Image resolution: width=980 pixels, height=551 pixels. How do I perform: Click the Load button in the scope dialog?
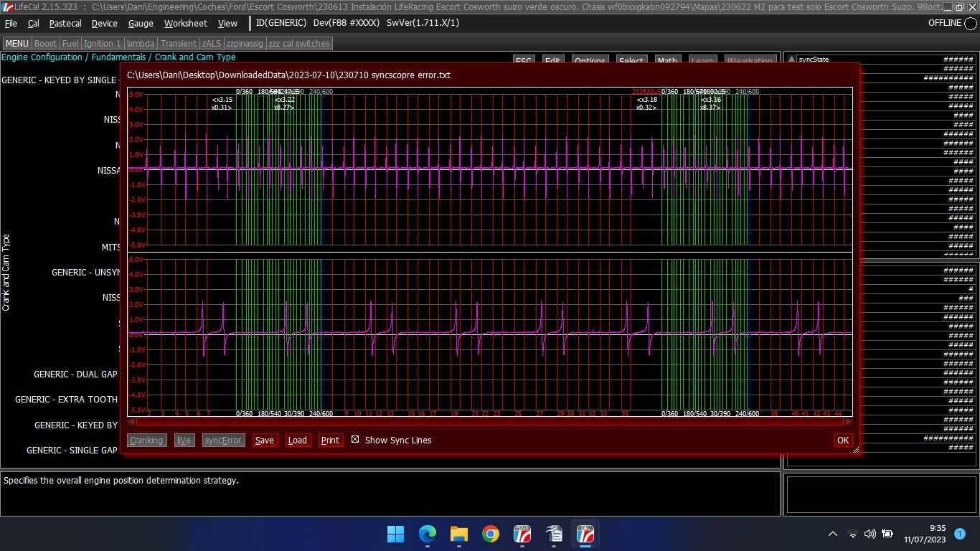(298, 440)
